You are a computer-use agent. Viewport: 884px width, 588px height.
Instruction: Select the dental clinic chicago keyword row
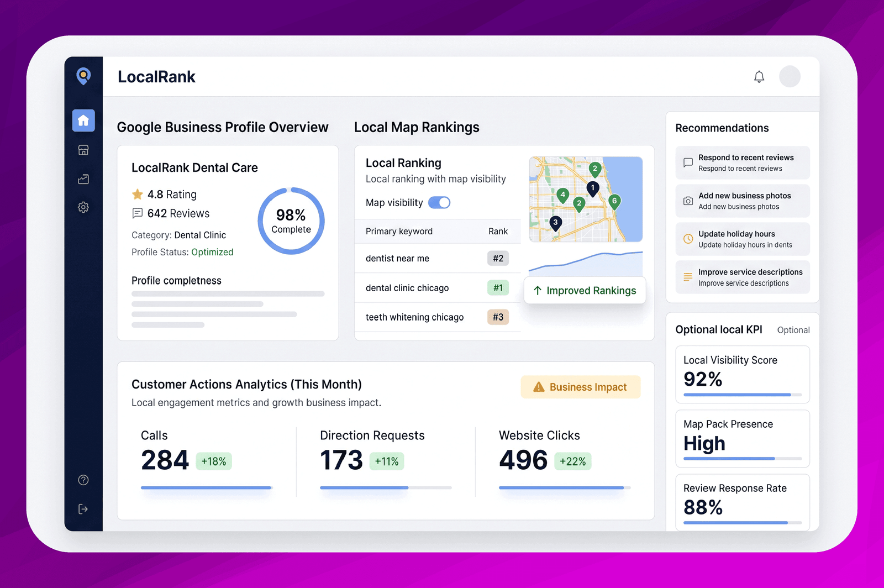click(438, 287)
